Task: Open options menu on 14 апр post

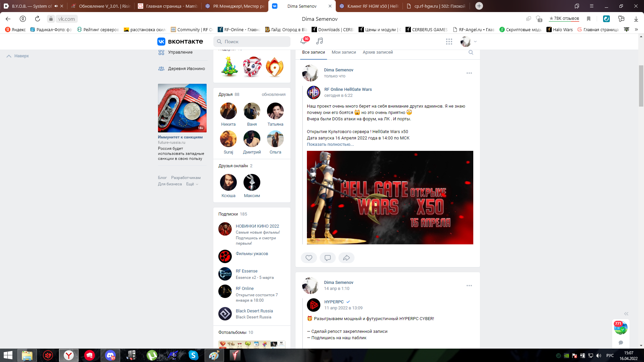Action: click(x=469, y=286)
